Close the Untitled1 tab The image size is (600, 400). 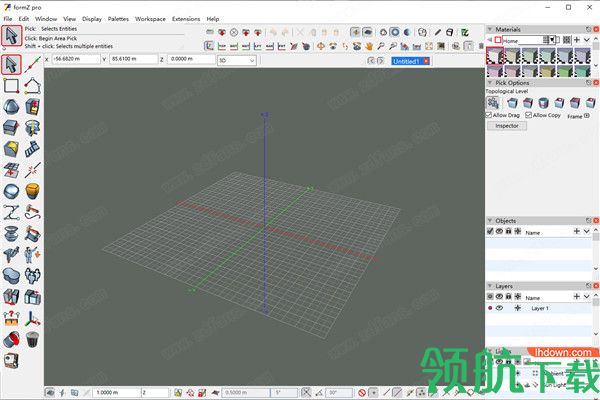point(426,61)
